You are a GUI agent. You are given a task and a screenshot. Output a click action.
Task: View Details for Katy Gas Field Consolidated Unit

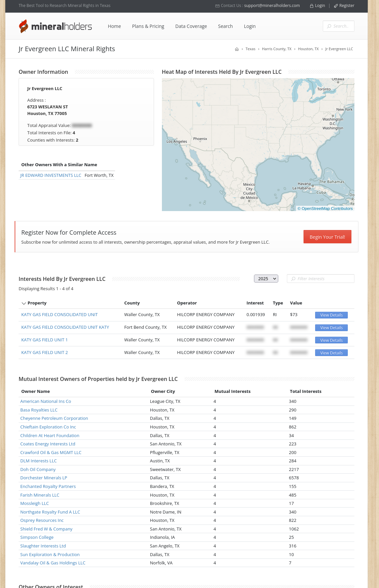coord(331,315)
